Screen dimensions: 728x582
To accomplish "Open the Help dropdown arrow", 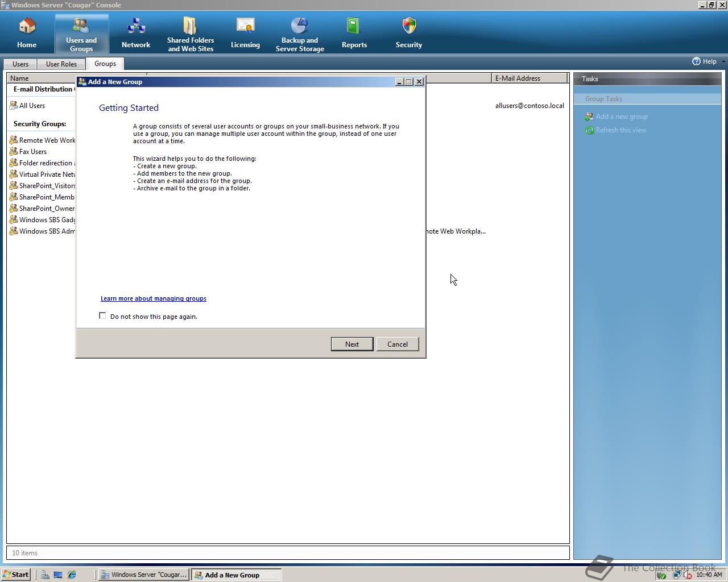I will tap(723, 61).
